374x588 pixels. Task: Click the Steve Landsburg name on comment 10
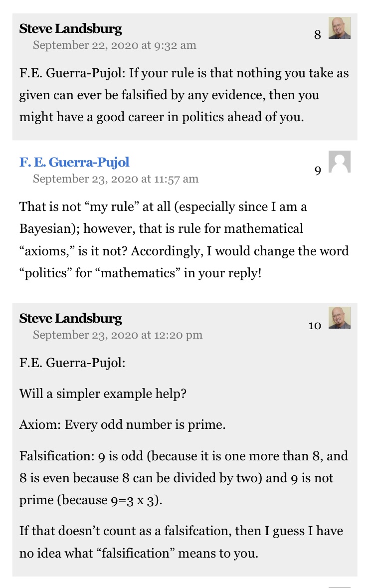[70, 318]
